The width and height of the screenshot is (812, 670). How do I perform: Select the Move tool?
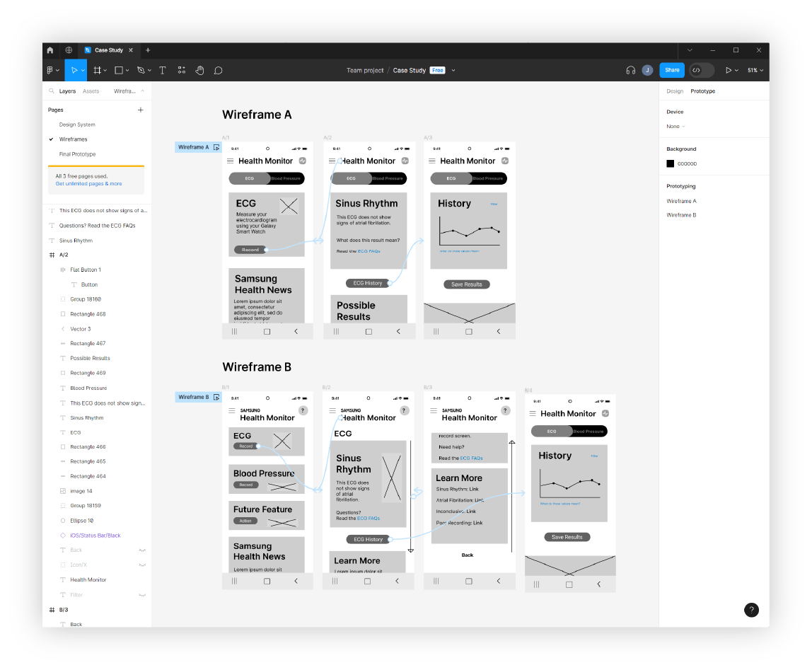click(x=74, y=71)
